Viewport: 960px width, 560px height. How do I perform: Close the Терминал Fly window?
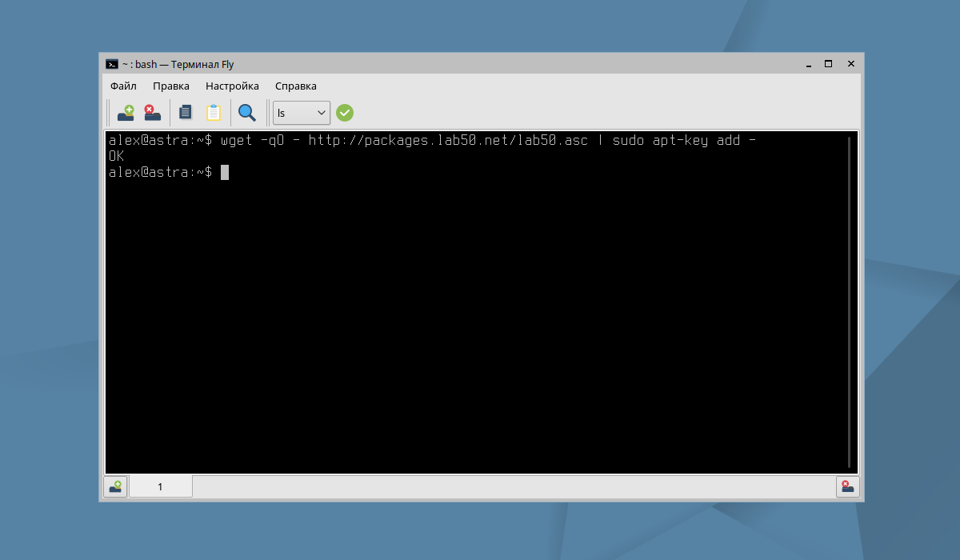click(x=850, y=64)
